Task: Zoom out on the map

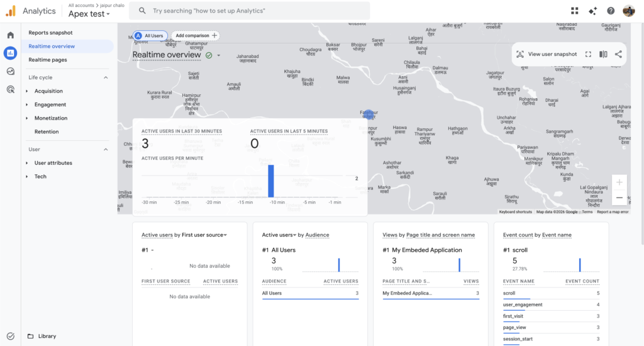Action: [619, 198]
